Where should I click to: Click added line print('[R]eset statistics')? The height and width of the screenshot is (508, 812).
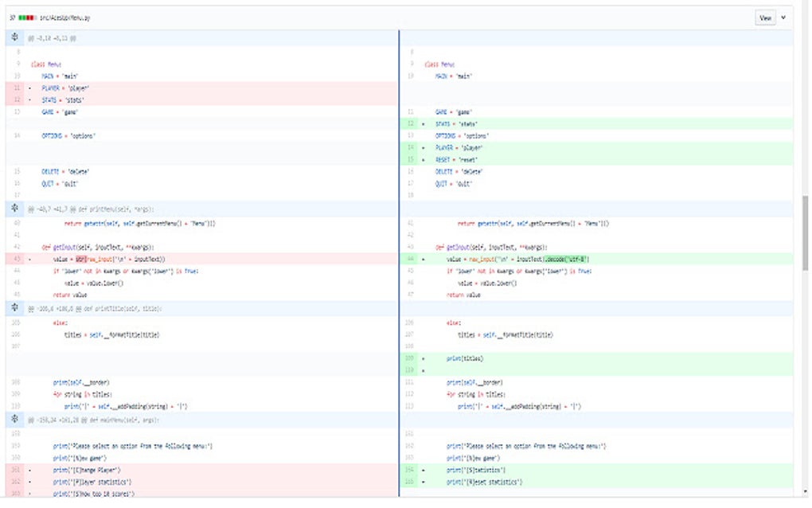(x=484, y=483)
